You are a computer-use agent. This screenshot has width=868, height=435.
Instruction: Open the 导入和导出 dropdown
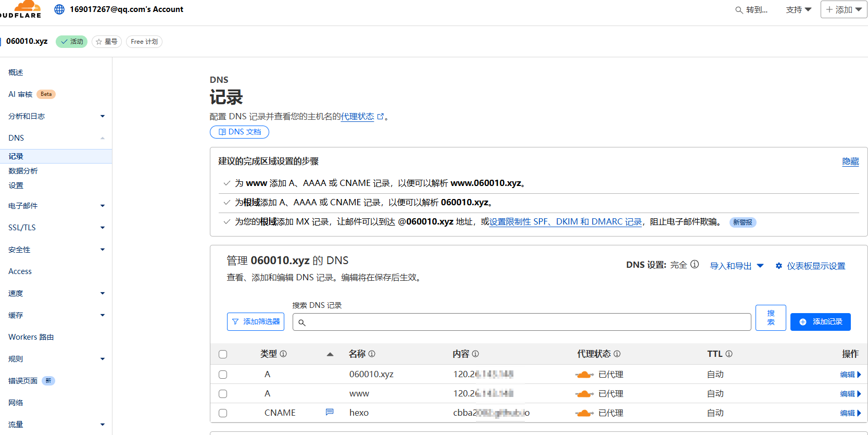coord(737,266)
